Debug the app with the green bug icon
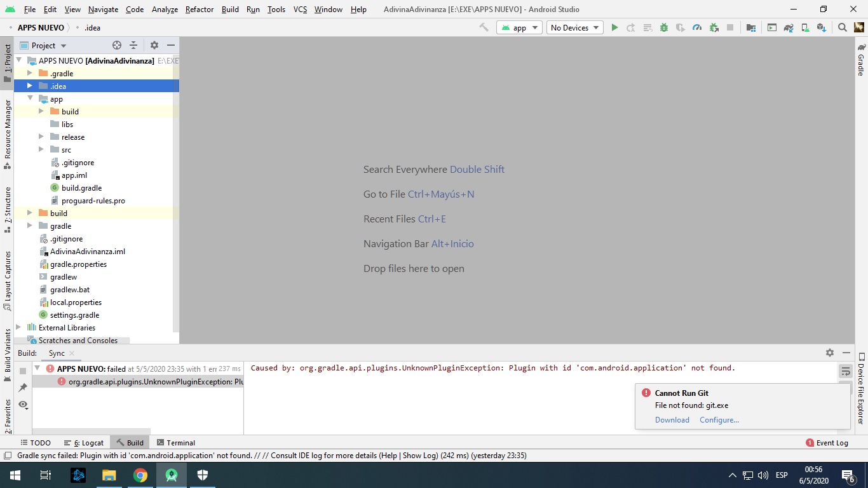This screenshot has height=488, width=868. coord(664,27)
